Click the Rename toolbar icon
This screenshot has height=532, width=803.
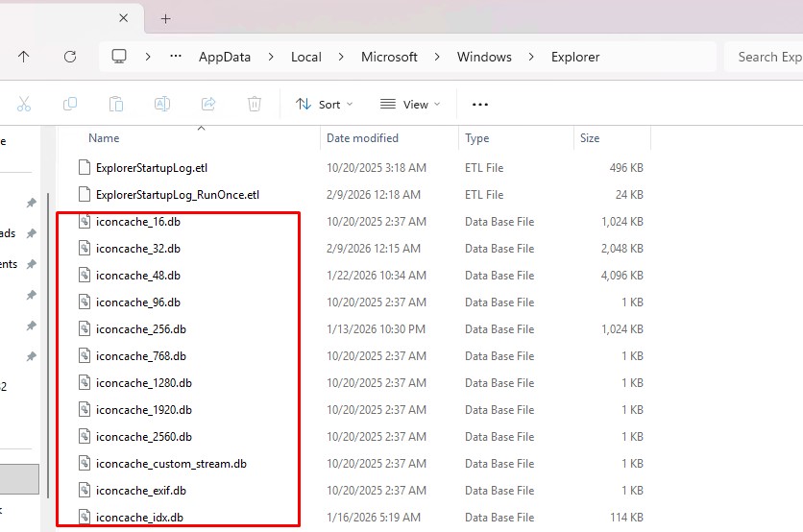(x=162, y=104)
